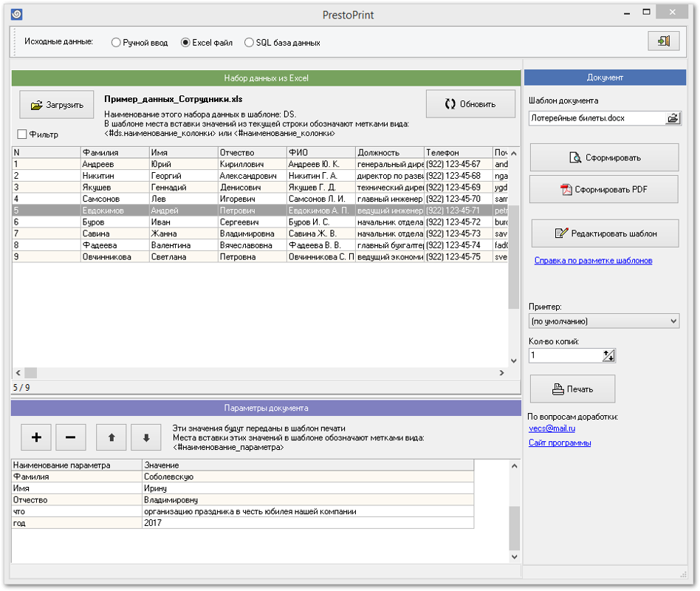Screen dimensions: 700x591
Task: Click the Фамилия column header
Action: (x=114, y=152)
